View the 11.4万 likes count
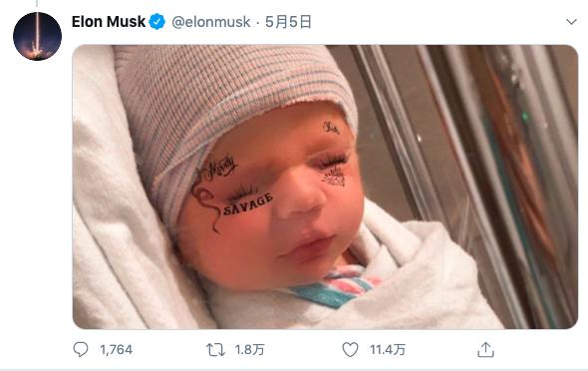Viewport: 588px width, 371px height. 388,350
